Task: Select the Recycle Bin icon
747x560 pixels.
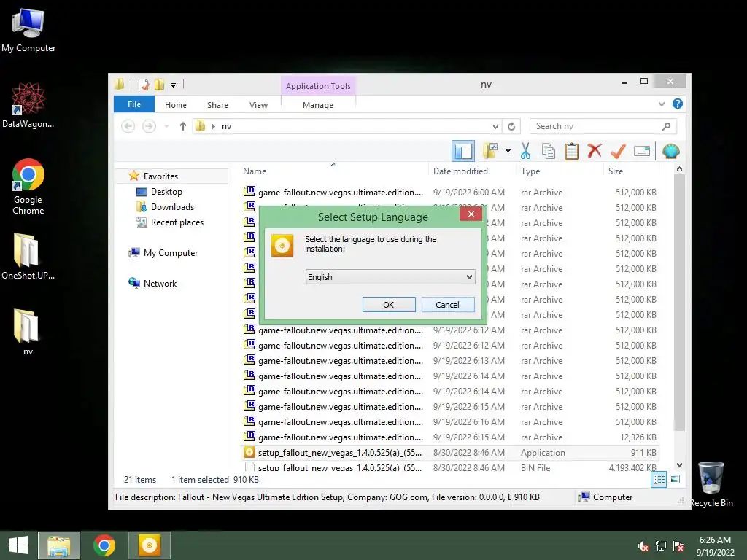Action: click(711, 484)
